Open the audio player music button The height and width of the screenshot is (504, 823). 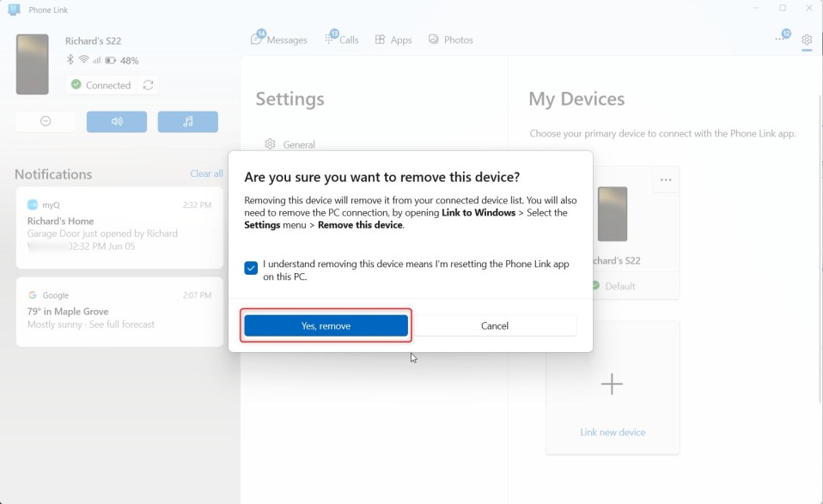pos(188,121)
